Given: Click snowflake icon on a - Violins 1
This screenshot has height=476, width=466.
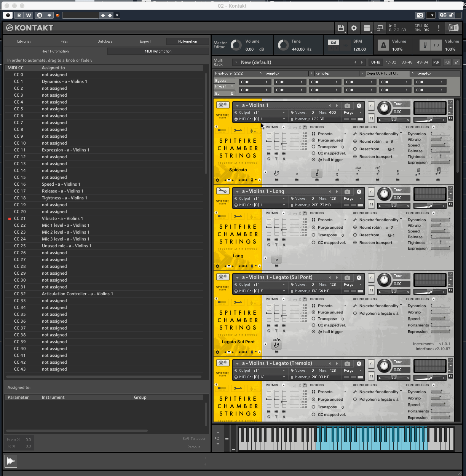Looking at the screenshot, I should [x=223, y=105].
